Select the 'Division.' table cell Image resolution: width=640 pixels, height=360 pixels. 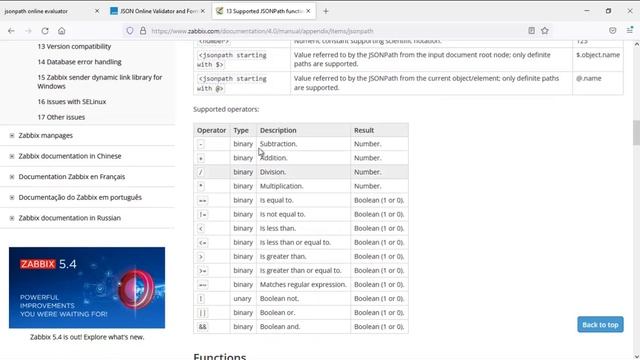[303, 172]
